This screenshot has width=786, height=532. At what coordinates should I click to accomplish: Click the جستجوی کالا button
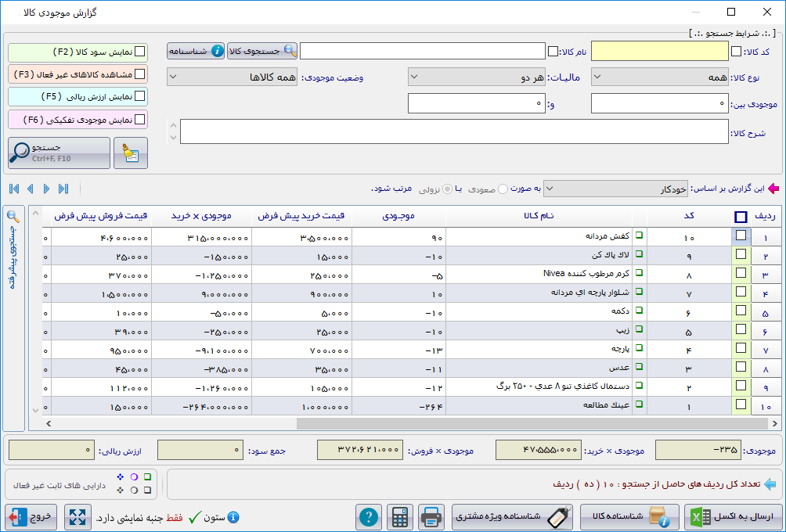point(262,51)
